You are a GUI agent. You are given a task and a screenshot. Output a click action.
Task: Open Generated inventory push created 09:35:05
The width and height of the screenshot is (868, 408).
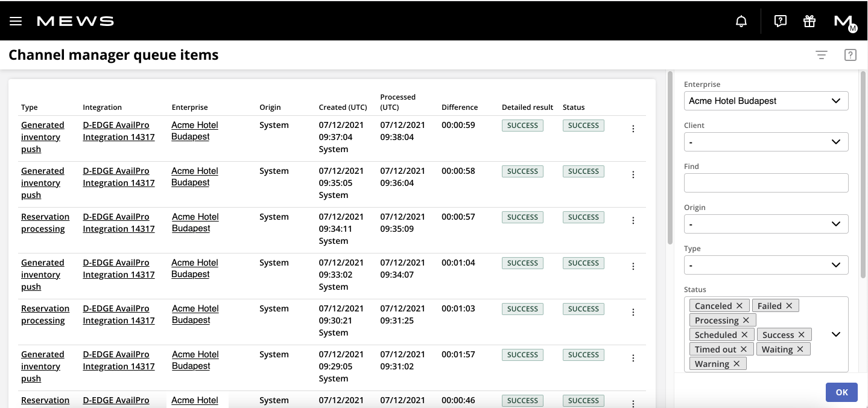pyautogui.click(x=42, y=183)
